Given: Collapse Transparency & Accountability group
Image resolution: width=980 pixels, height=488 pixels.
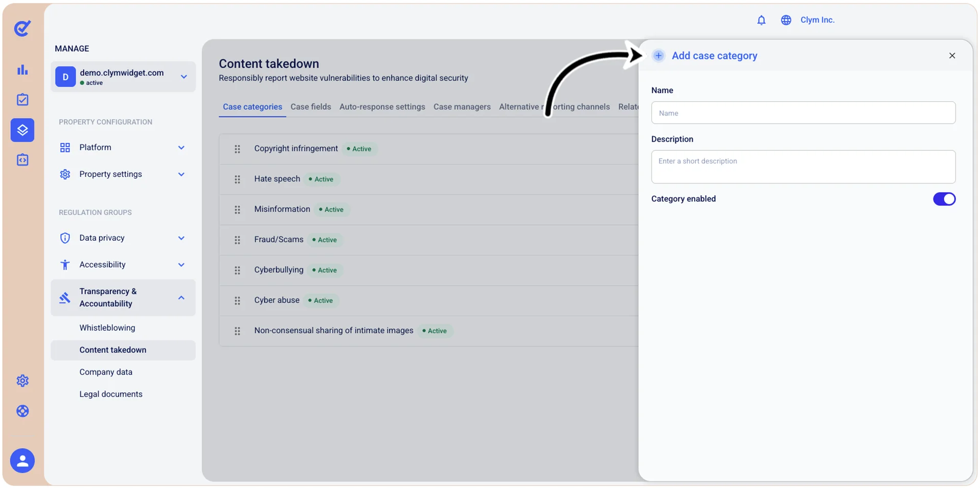Looking at the screenshot, I should point(123,297).
